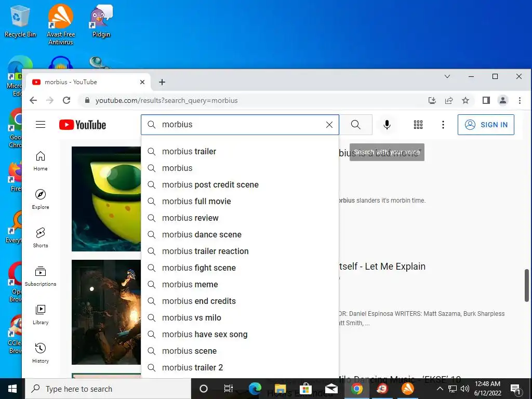Open a new browser tab

162,82
